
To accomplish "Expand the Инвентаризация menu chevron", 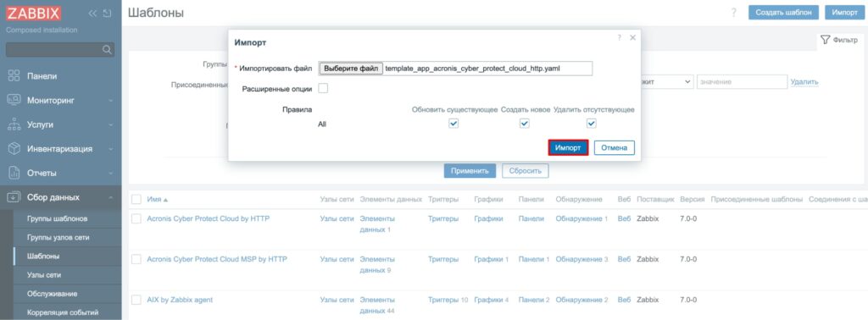I will (111, 149).
